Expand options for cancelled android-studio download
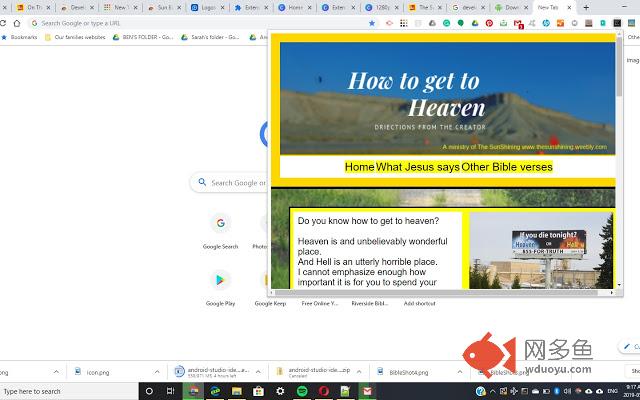Screen dimensions: 640x400 [x=359, y=372]
